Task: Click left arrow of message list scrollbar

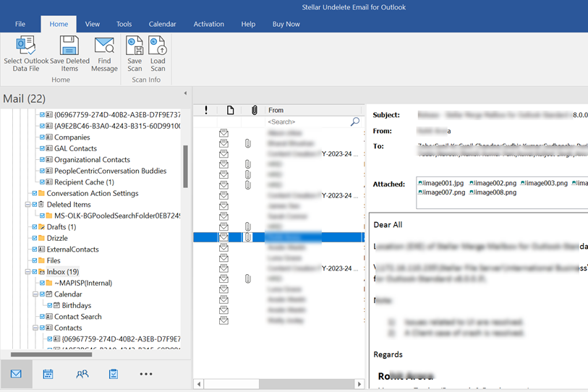Action: point(199,384)
